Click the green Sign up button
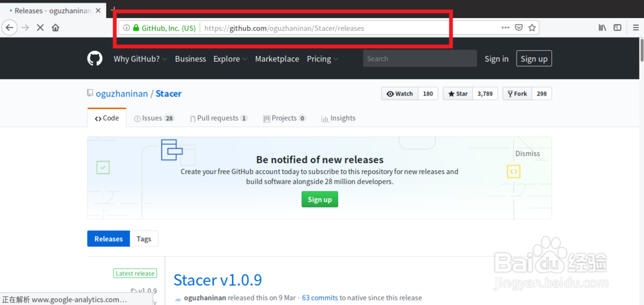 coord(319,199)
